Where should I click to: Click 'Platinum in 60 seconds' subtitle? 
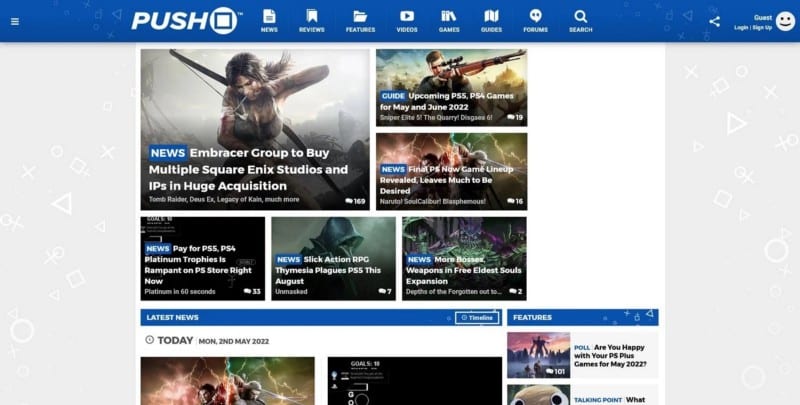(180, 292)
